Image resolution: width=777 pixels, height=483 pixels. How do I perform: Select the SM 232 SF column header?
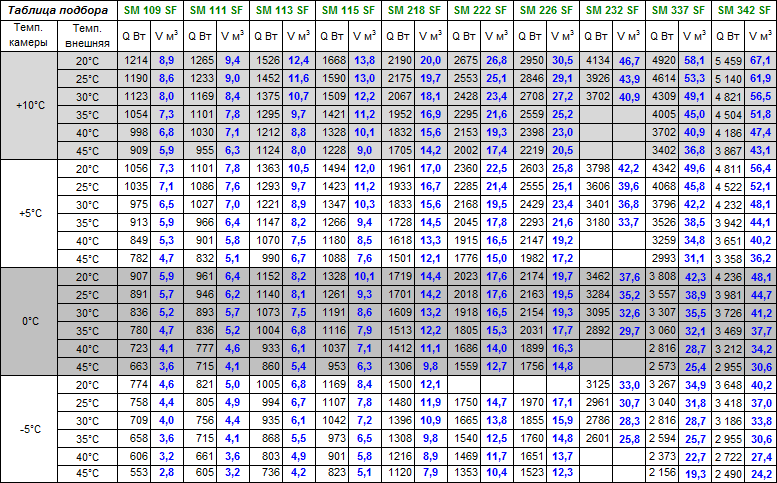point(614,10)
